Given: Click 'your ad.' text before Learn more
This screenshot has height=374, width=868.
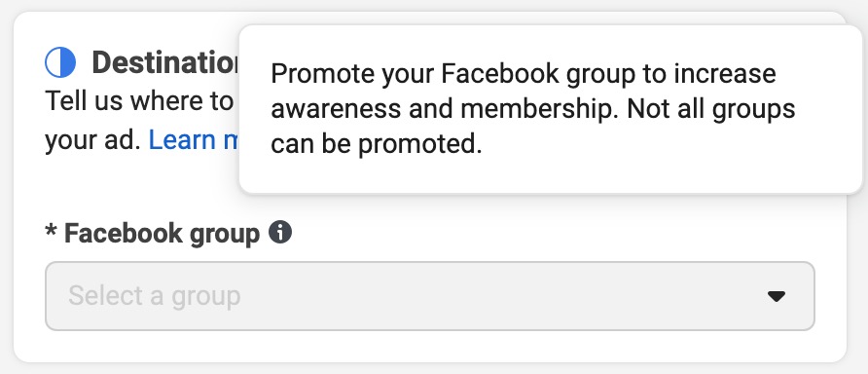Looking at the screenshot, I should click(93, 140).
